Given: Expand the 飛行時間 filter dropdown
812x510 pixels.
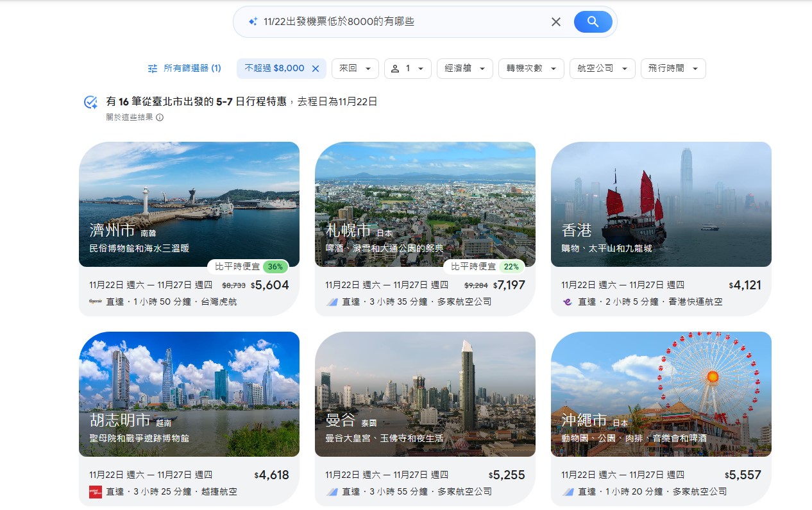Looking at the screenshot, I should coord(673,68).
